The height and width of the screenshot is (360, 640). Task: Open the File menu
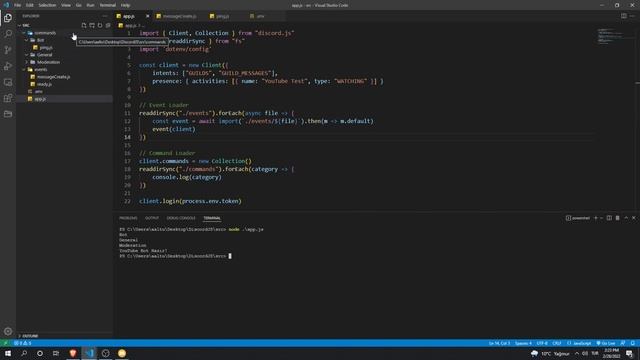pos(18,5)
